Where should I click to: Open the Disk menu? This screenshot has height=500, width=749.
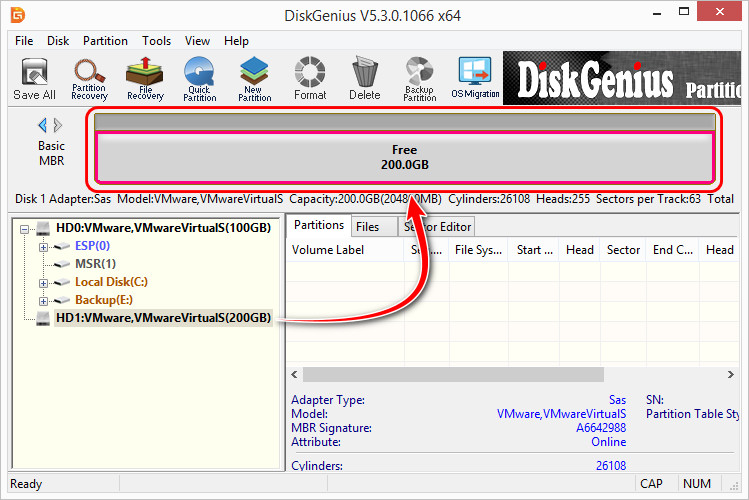point(58,41)
